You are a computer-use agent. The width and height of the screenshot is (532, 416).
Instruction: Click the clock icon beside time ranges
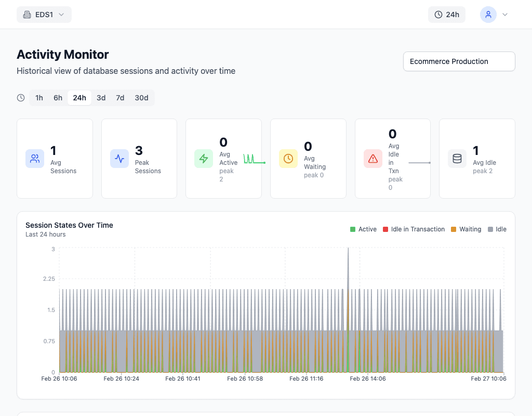[21, 98]
